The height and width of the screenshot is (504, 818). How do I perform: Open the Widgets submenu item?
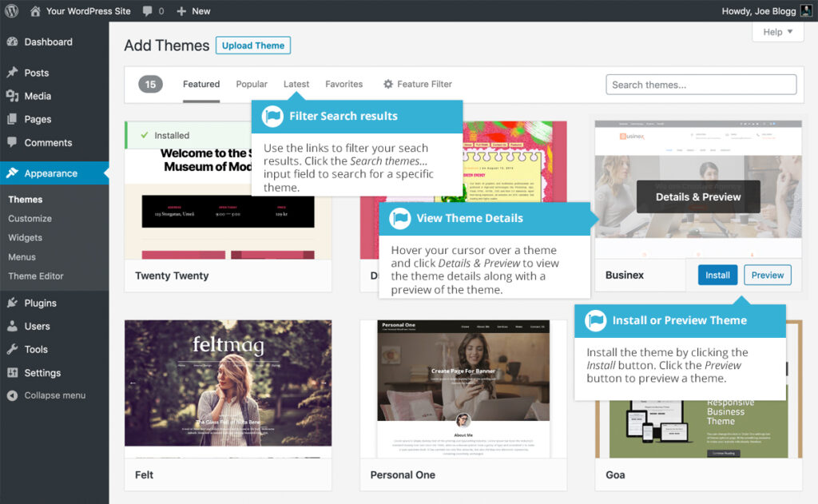25,237
